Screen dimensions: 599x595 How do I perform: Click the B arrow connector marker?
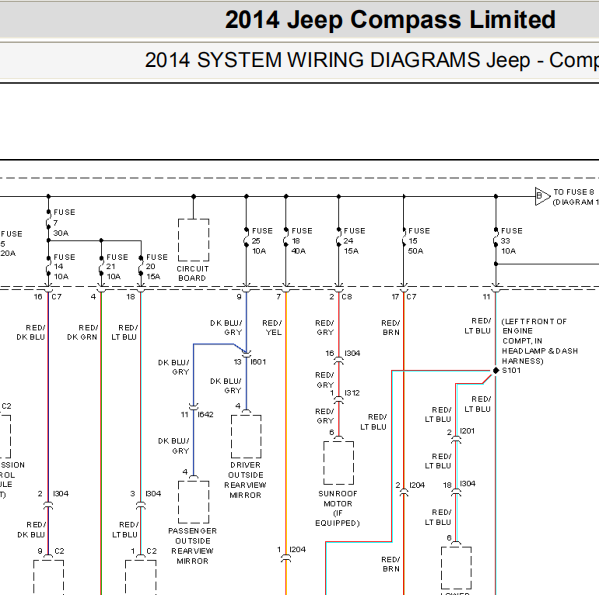[542, 196]
